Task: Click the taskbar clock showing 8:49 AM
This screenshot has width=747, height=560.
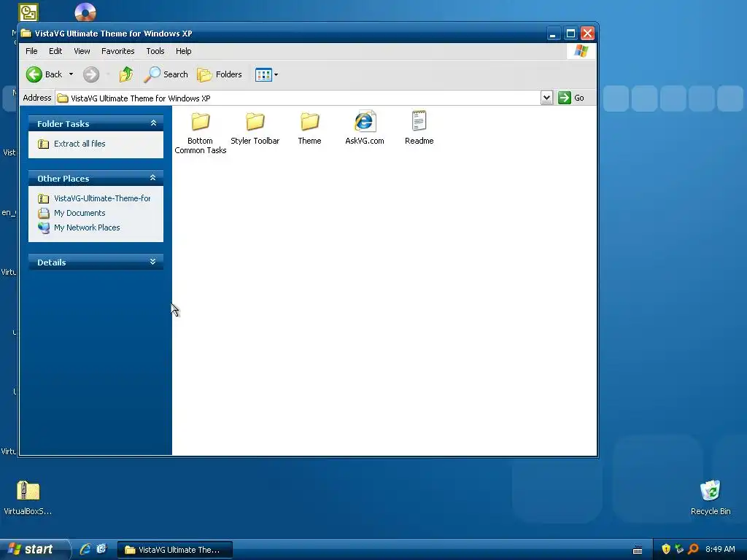Action: coord(720,549)
